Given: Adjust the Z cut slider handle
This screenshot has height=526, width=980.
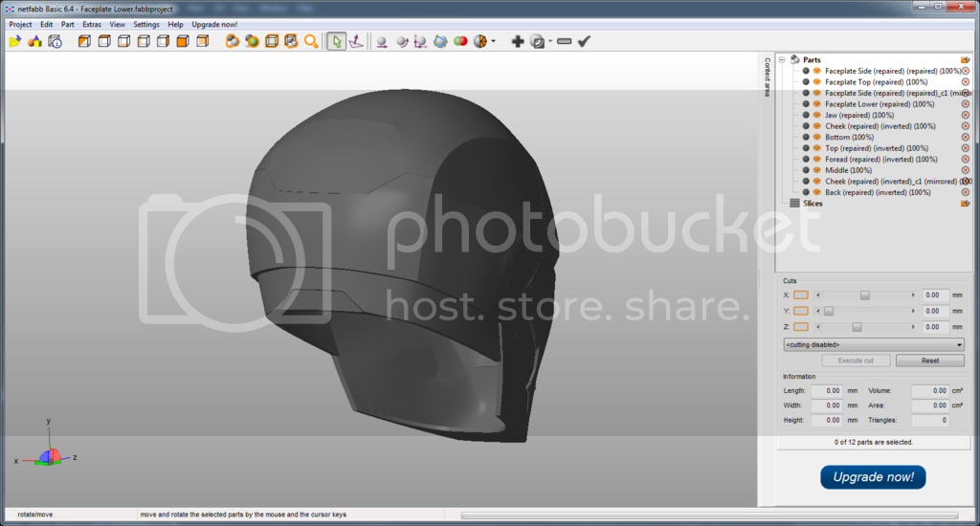Looking at the screenshot, I should (857, 327).
